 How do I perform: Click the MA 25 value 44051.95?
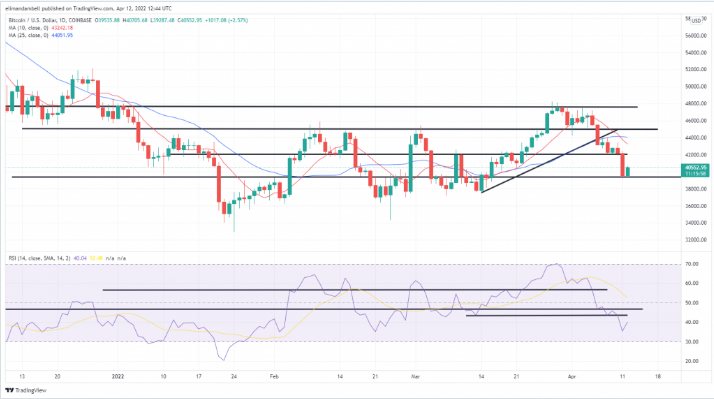point(61,35)
